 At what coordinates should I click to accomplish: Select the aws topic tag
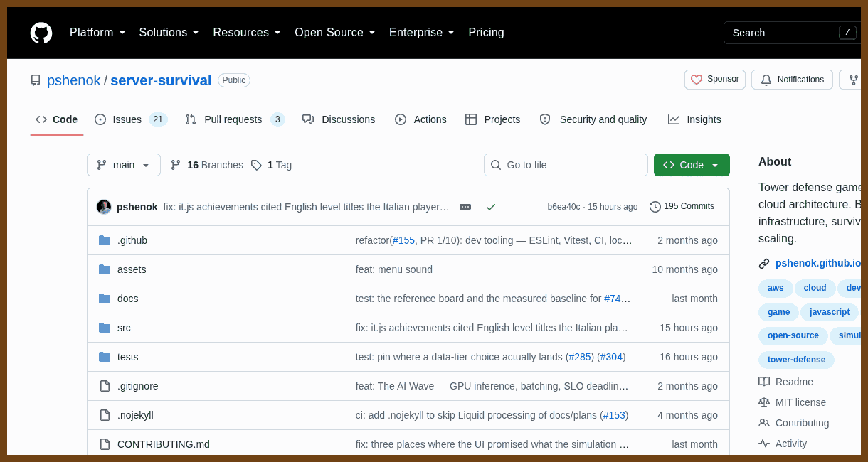pyautogui.click(x=776, y=288)
